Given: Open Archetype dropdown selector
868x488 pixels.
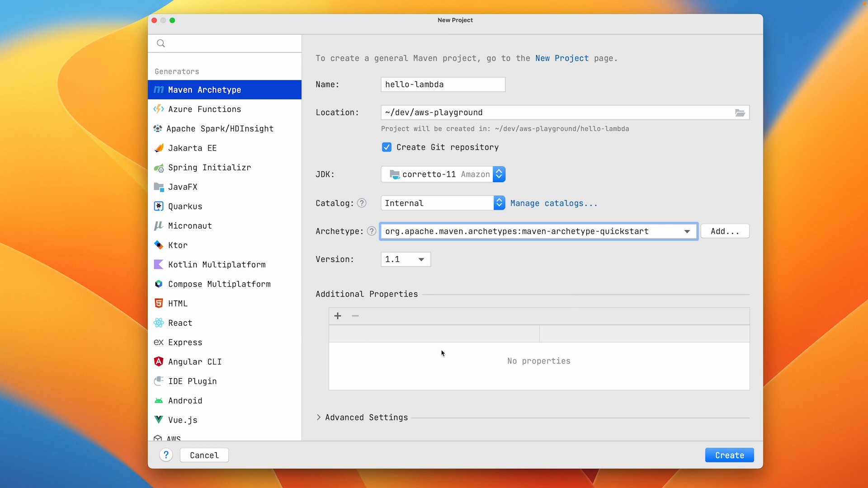Looking at the screenshot, I should 687,231.
